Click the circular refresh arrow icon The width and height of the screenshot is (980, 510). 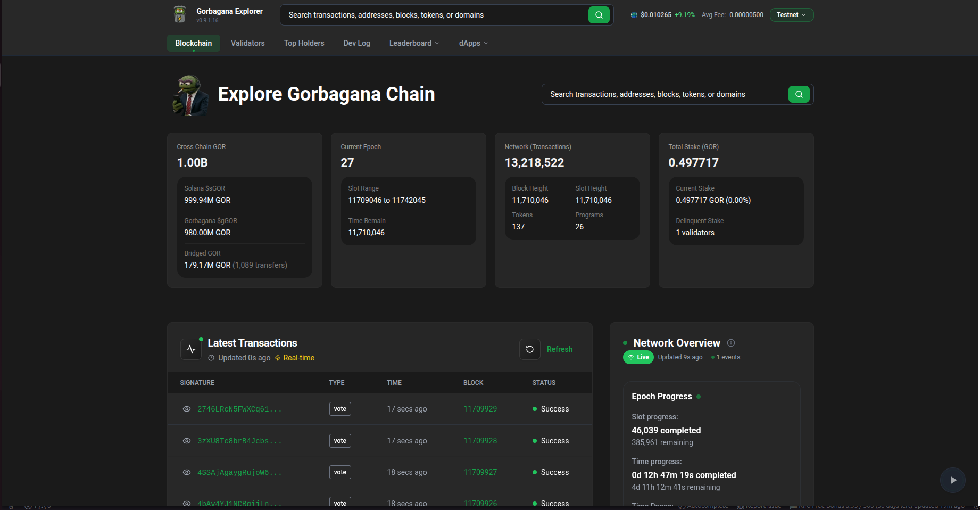point(529,349)
